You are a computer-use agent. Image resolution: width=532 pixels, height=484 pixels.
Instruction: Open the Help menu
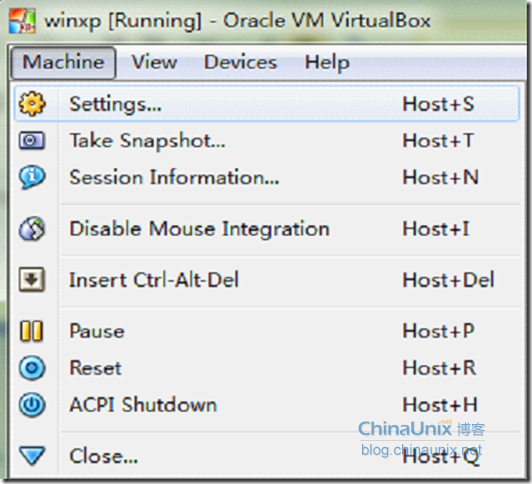[x=327, y=63]
